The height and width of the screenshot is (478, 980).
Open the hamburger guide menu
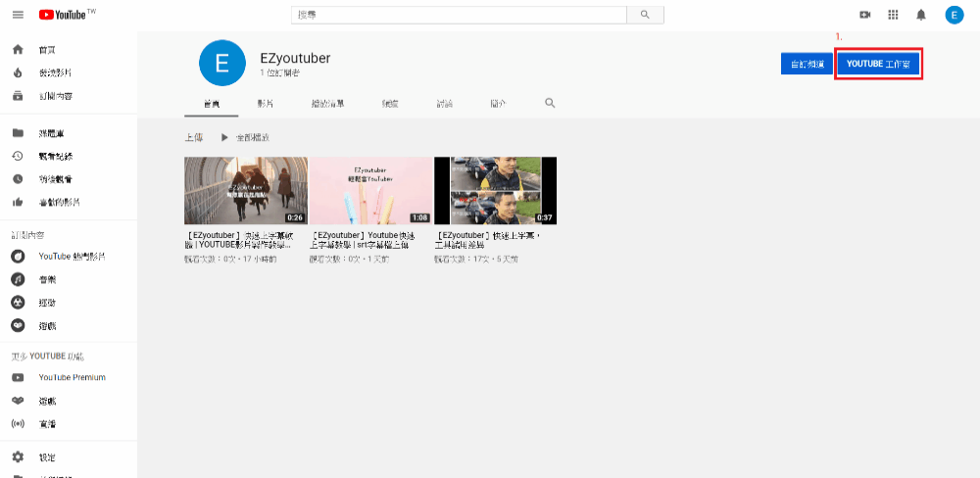pyautogui.click(x=18, y=15)
